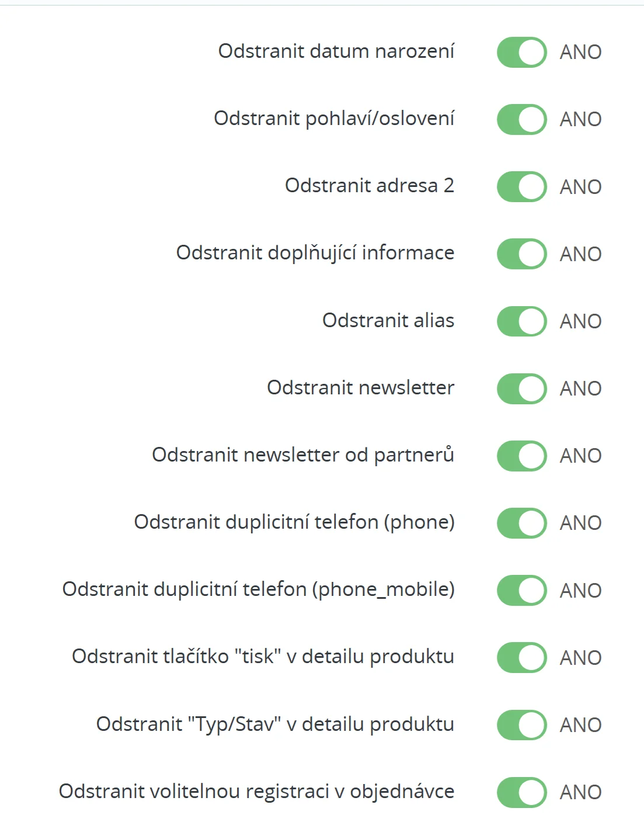Screen dimensions: 644x815
Task: Disable the remove "tisk" button toggle
Action: coord(521,657)
